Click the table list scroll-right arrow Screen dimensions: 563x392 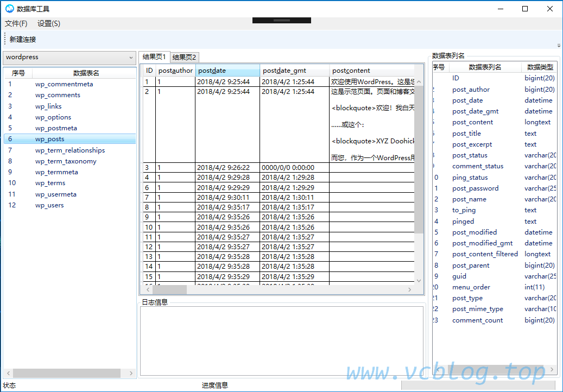[131, 374]
